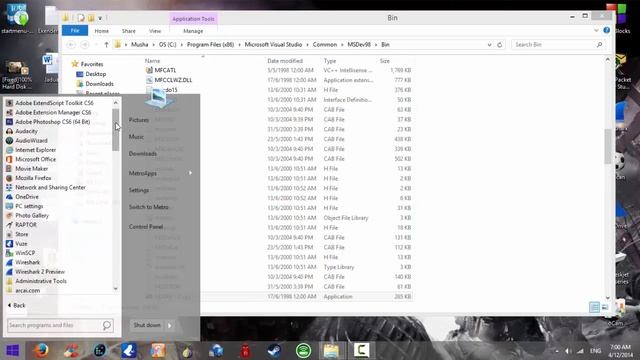The image size is (640, 360).
Task: Open Explorer help button
Action: click(607, 31)
